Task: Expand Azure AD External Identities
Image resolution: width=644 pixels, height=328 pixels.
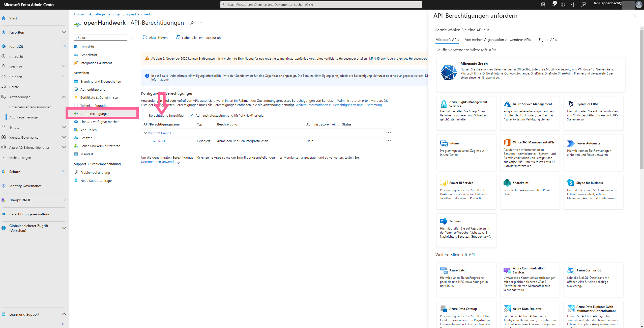Action: pos(64,147)
